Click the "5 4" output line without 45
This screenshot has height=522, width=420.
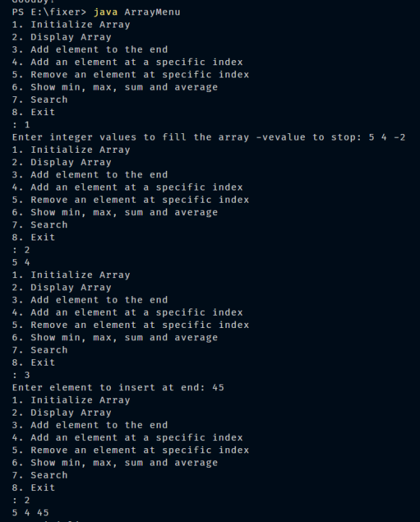[x=21, y=263]
